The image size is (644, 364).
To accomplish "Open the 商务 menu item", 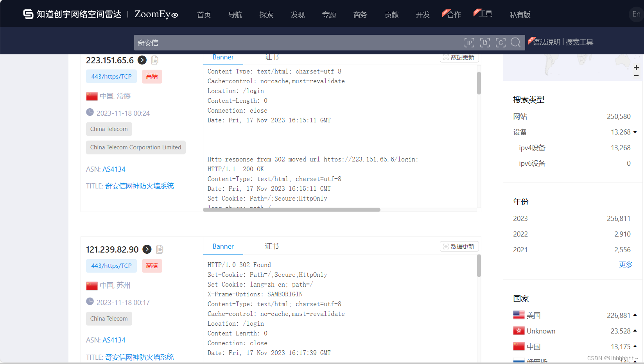I will click(360, 14).
